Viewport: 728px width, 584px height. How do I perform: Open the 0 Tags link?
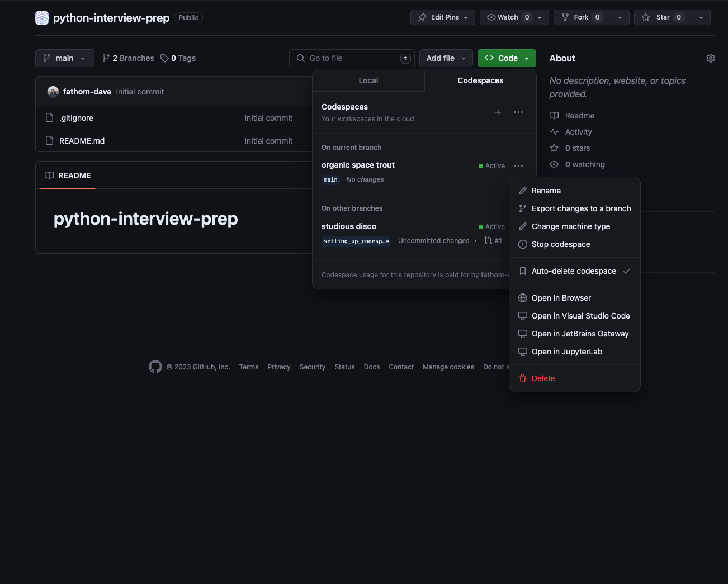[178, 58]
